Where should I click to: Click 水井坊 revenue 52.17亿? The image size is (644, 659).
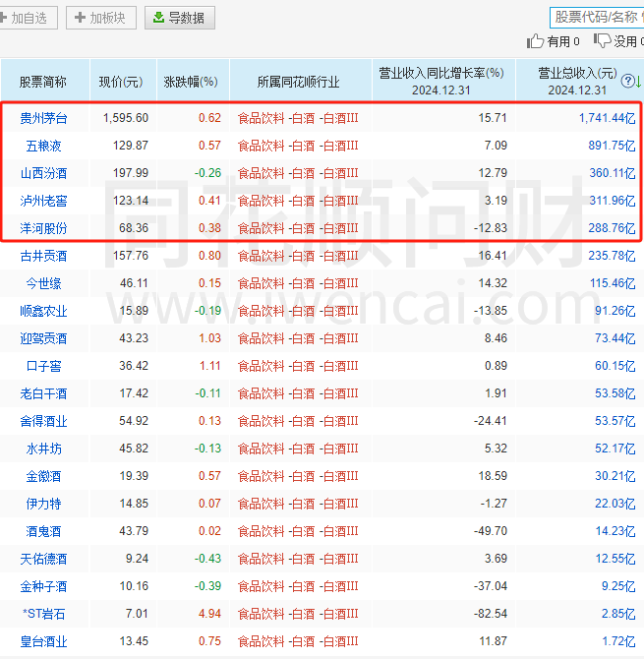pyautogui.click(x=615, y=449)
